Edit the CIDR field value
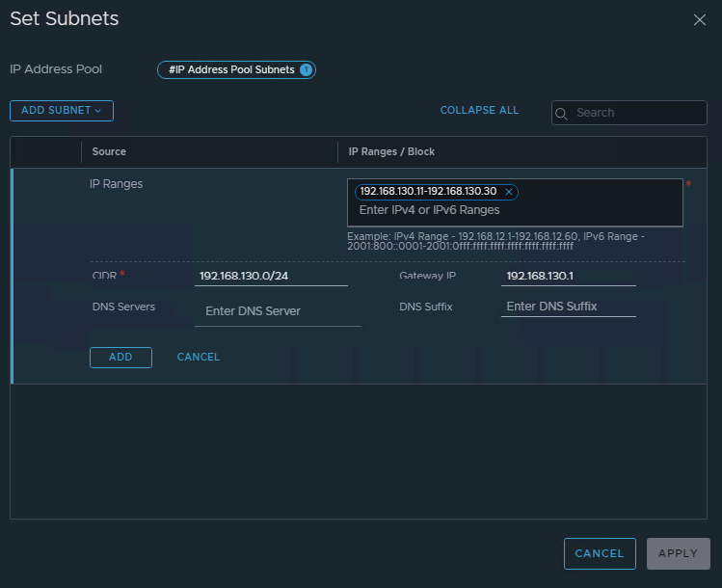Viewport: 722px width, 588px height. (x=270, y=276)
